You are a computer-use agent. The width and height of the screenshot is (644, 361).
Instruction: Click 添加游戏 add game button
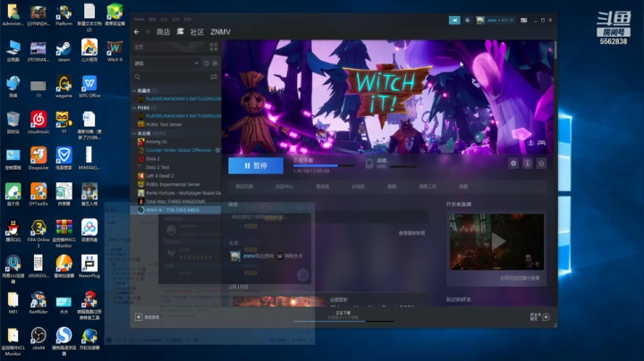tap(147, 316)
